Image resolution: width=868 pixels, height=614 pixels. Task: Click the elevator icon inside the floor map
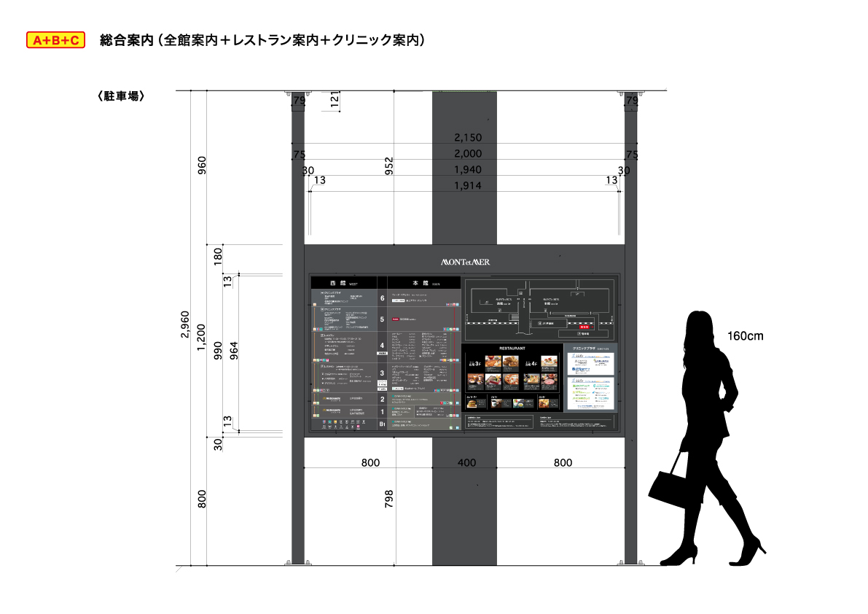(x=521, y=293)
